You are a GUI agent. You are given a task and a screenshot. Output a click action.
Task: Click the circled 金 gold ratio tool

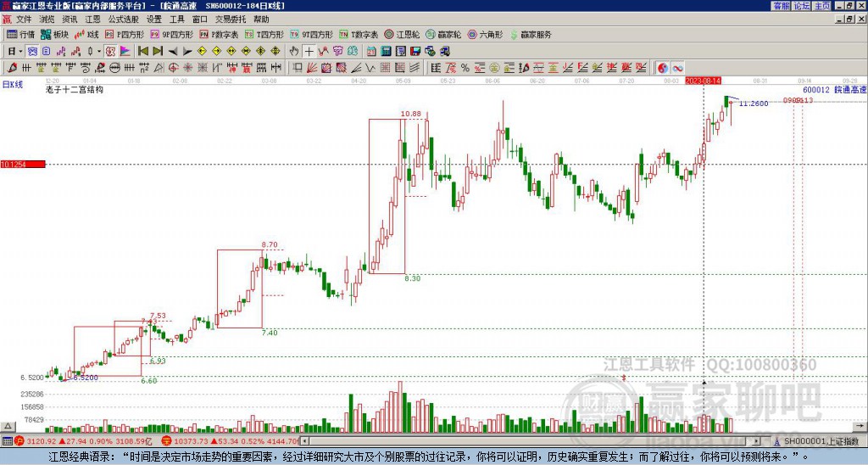[x=494, y=68]
